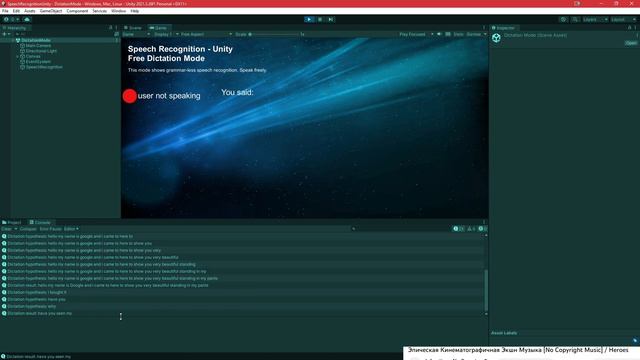Select log 'Dictation result: have you seen my'
Screen dimensions: 640x360
click(242, 313)
